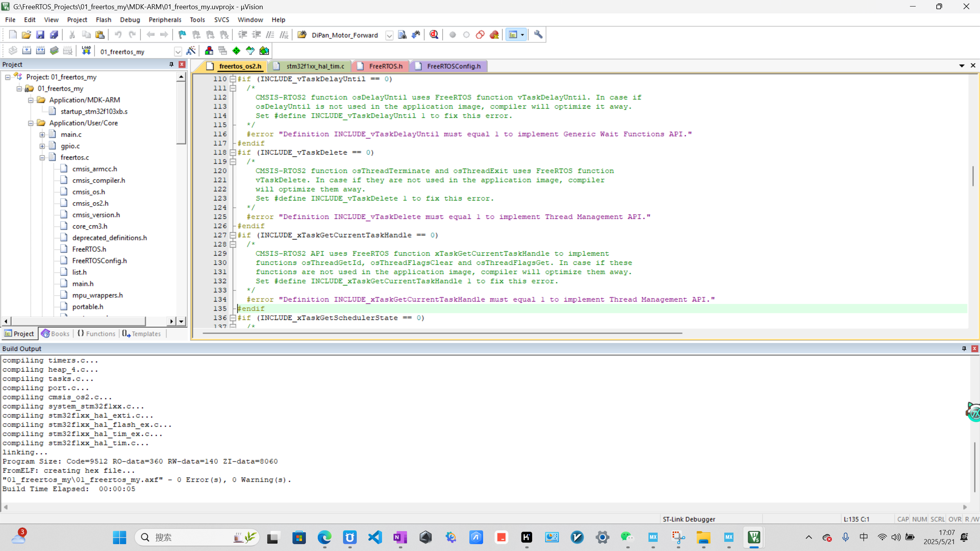Build the current target
Screen dimensions: 980x551
26,50
